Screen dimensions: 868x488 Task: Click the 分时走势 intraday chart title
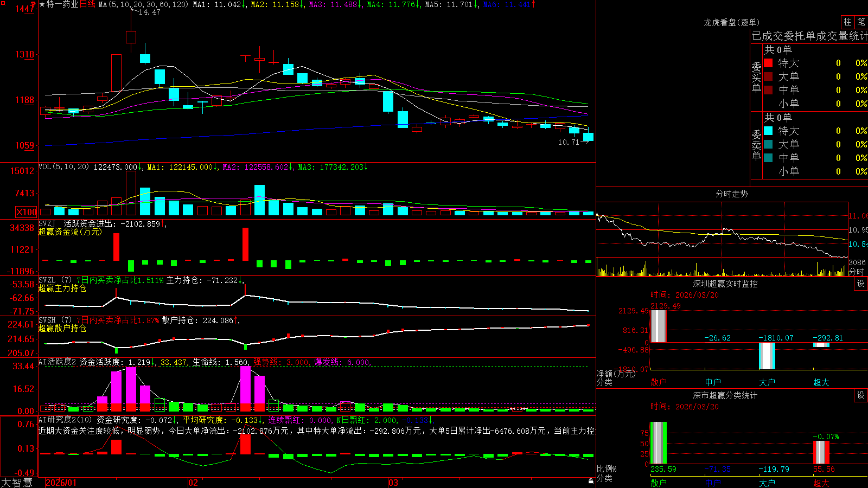click(x=731, y=194)
